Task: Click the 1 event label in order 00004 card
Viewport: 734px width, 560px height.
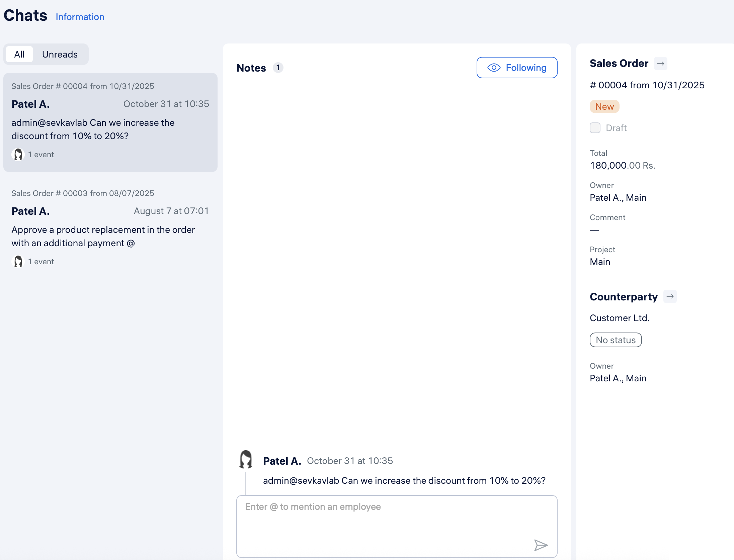Action: point(41,155)
